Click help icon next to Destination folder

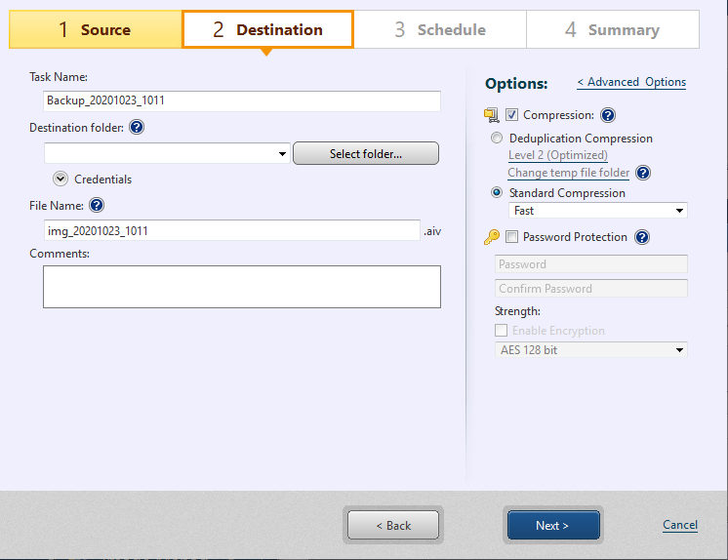pos(137,128)
